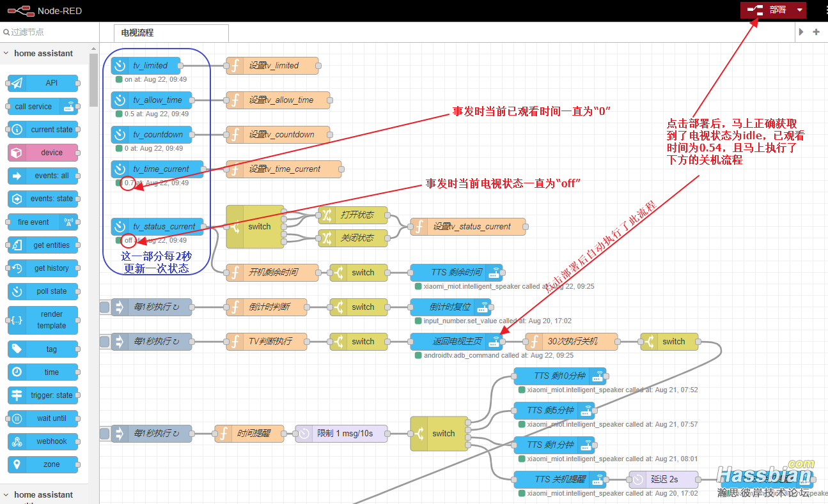Select the TTS 关机提醒 service node

coord(560,479)
